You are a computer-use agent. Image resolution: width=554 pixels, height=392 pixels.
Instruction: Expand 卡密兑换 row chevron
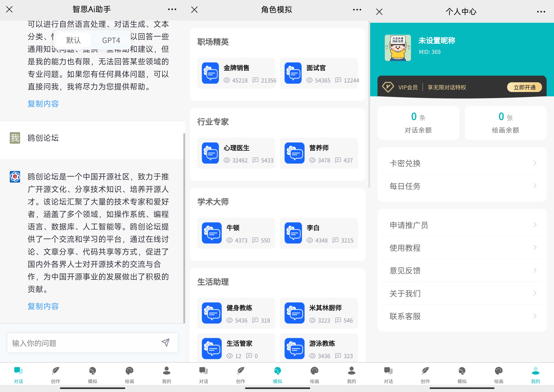click(x=535, y=163)
